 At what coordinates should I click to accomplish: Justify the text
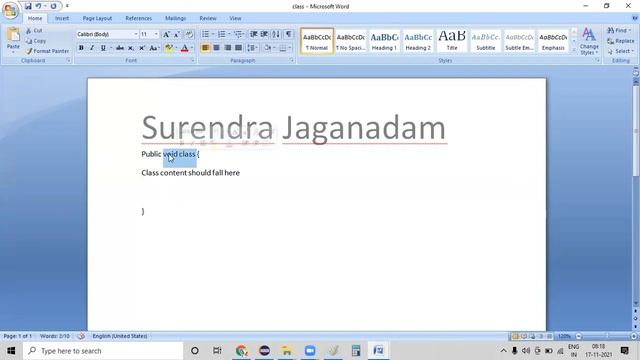point(238,48)
